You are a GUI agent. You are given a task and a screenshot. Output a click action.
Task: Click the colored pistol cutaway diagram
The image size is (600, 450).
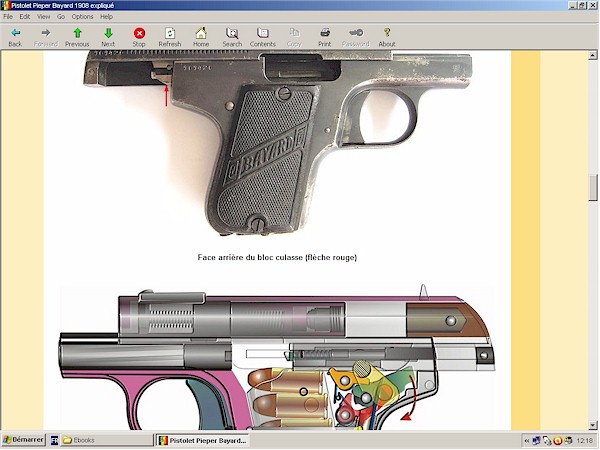pyautogui.click(x=277, y=357)
